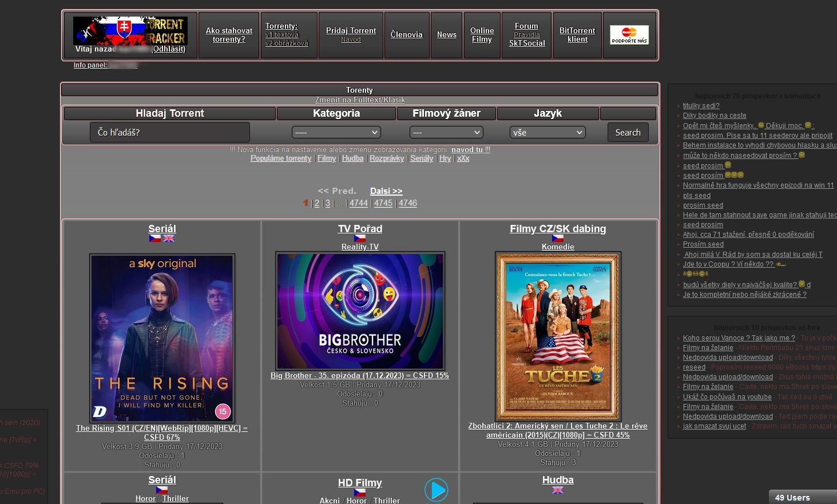
Task: Filter by Hudba category link
Action: click(x=352, y=158)
